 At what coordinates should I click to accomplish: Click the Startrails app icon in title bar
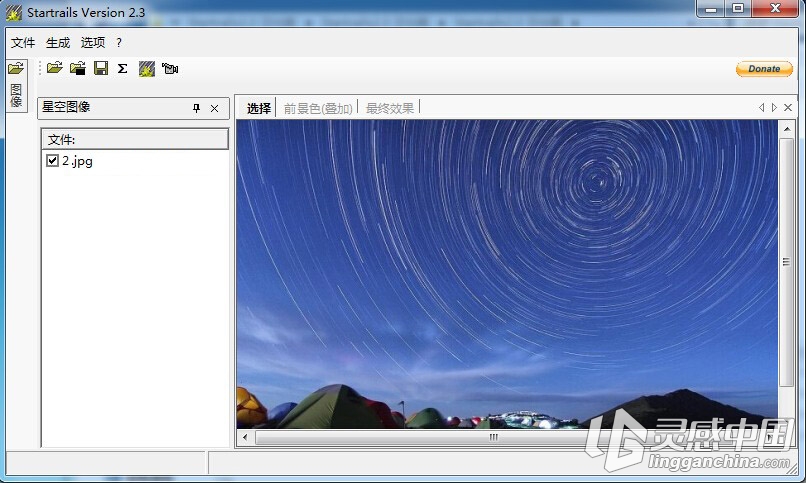point(13,13)
